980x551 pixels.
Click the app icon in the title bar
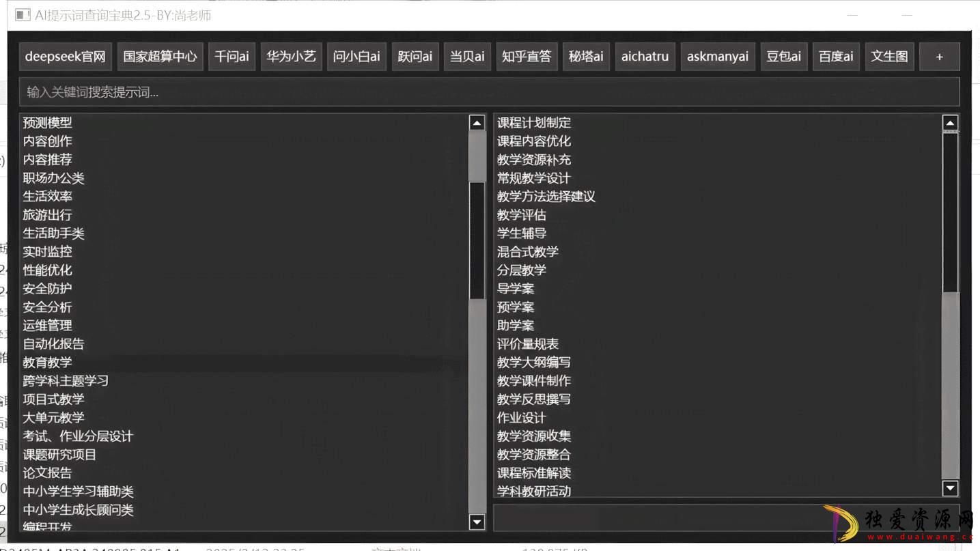(23, 15)
